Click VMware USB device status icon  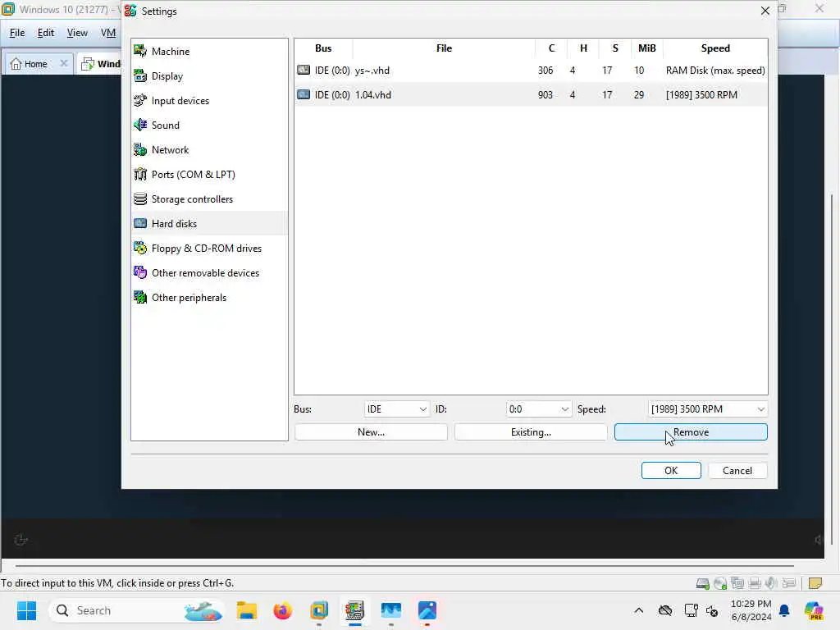(x=788, y=583)
